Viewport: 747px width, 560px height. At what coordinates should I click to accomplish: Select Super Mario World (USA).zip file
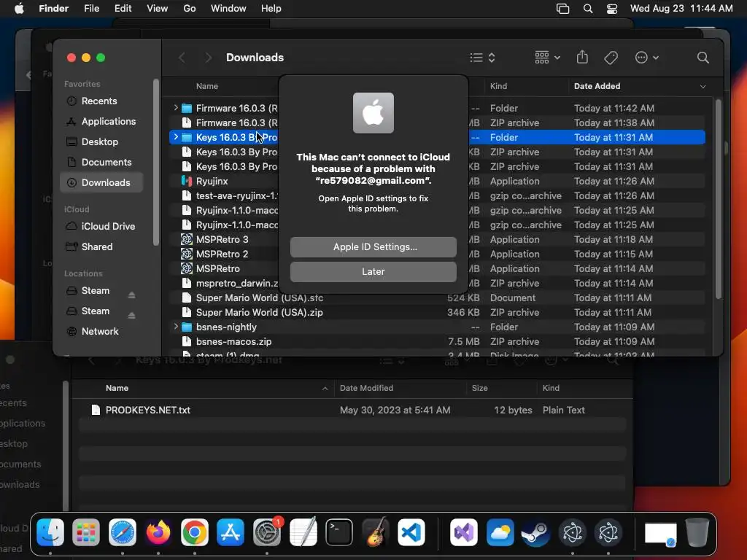coord(437,312)
